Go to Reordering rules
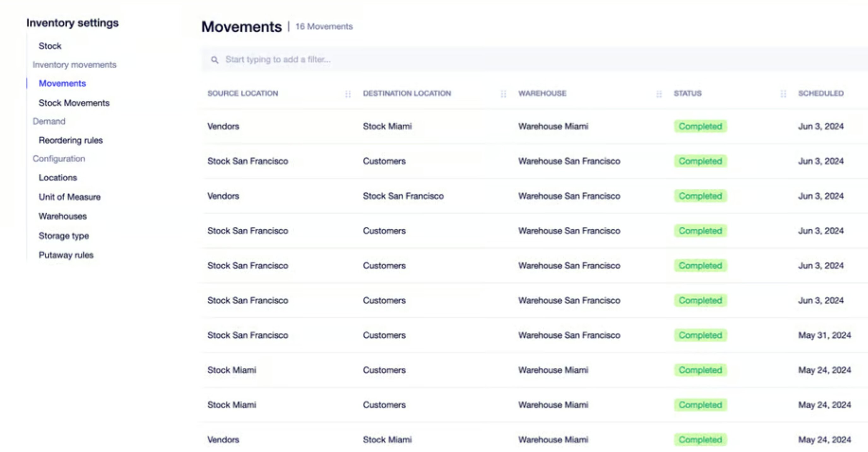 71,140
